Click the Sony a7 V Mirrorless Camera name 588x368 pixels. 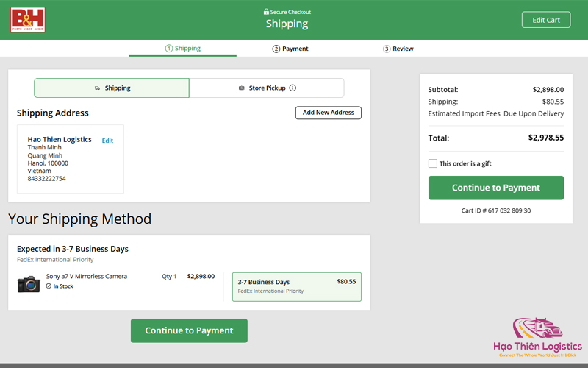[x=87, y=277]
